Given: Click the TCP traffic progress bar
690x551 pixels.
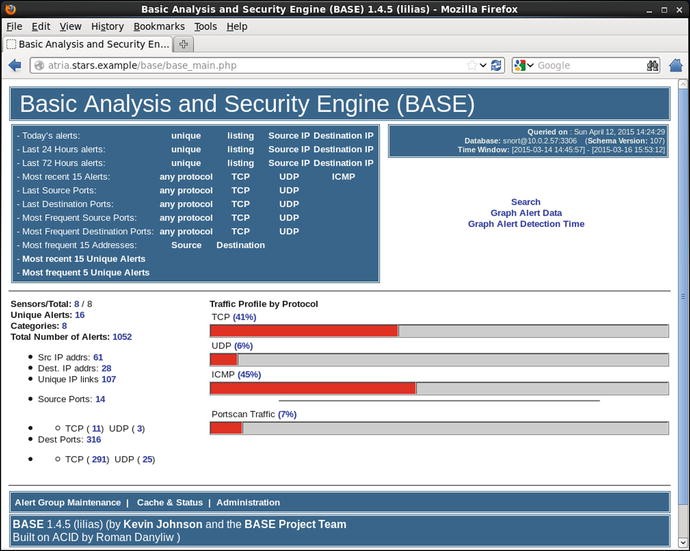Looking at the screenshot, I should click(439, 331).
